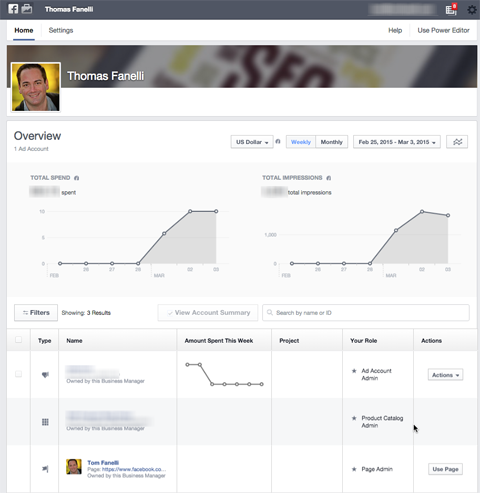Image resolution: width=480 pixels, height=493 pixels.
Task: Click the 1 Ad Account text
Action: click(x=31, y=149)
